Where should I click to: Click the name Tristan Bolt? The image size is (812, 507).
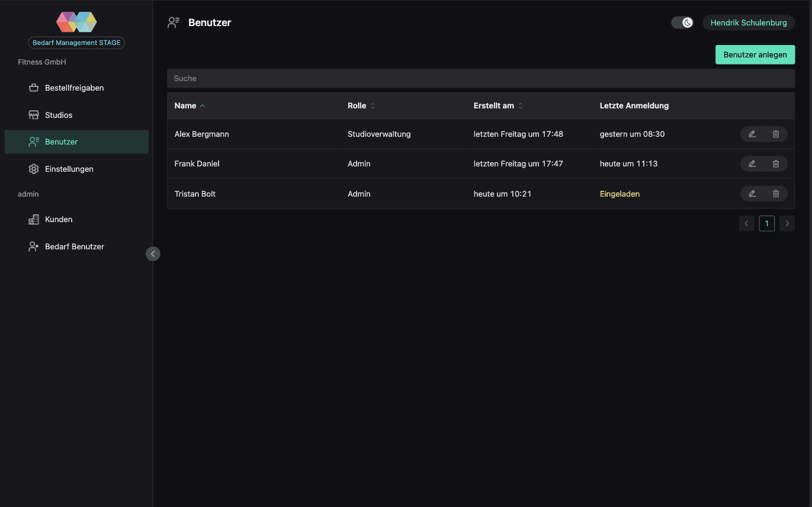click(195, 194)
